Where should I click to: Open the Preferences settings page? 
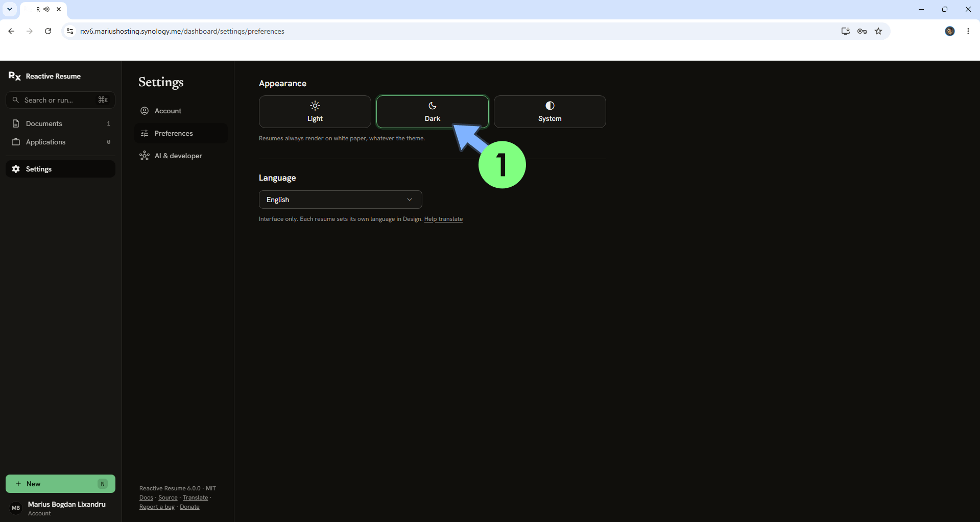181,133
